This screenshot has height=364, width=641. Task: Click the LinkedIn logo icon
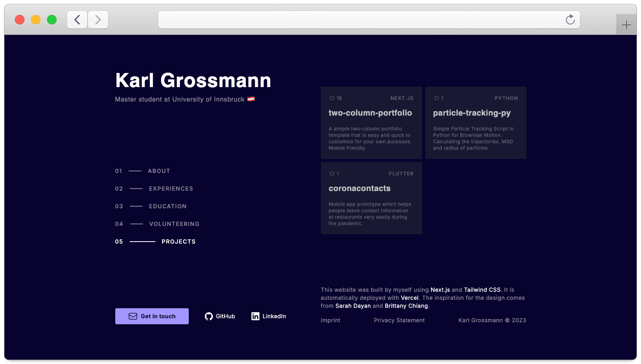pos(255,316)
